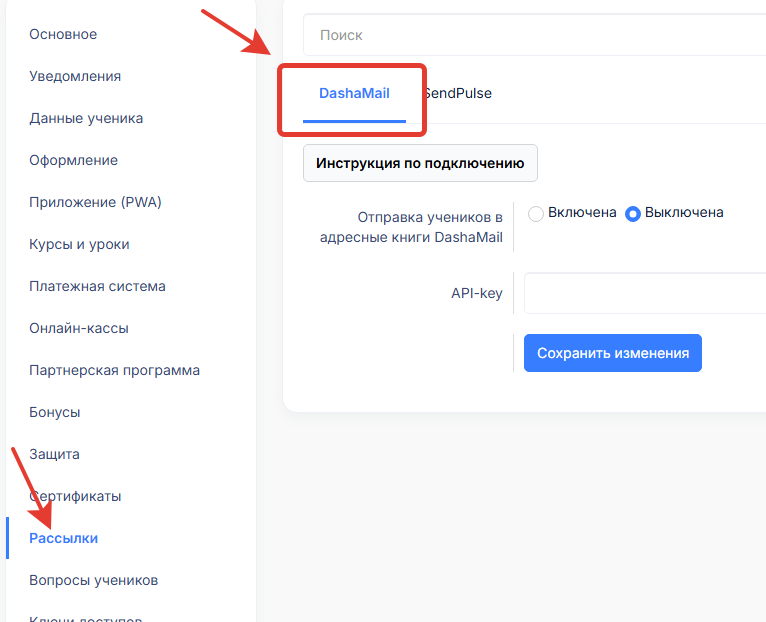Open 'Партнерская программа' settings
The image size is (766, 622).
pyautogui.click(x=114, y=370)
